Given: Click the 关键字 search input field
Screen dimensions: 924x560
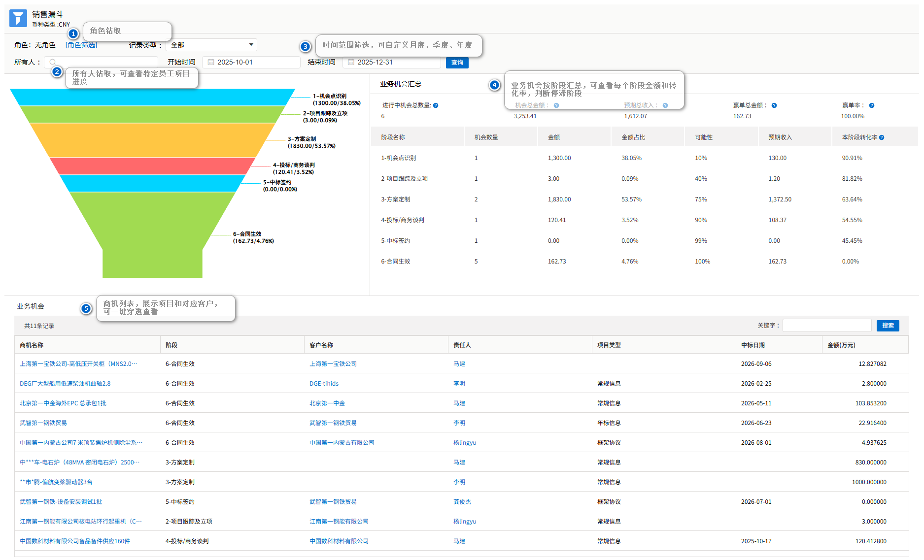Looking at the screenshot, I should pyautogui.click(x=826, y=326).
